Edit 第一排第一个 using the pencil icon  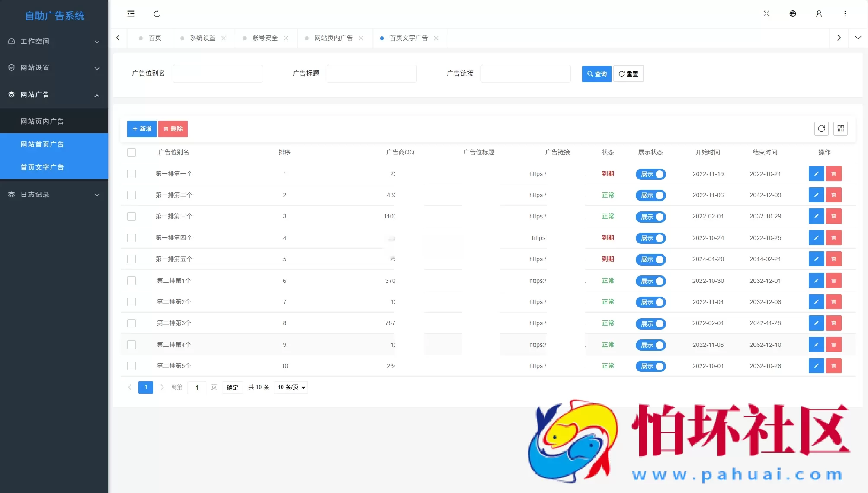[x=816, y=173]
